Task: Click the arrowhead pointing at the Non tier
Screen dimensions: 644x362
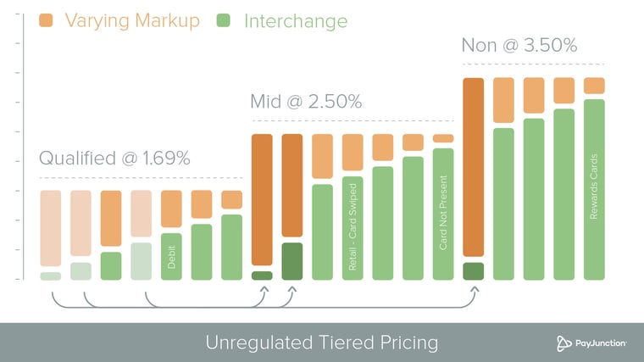Action: point(475,289)
